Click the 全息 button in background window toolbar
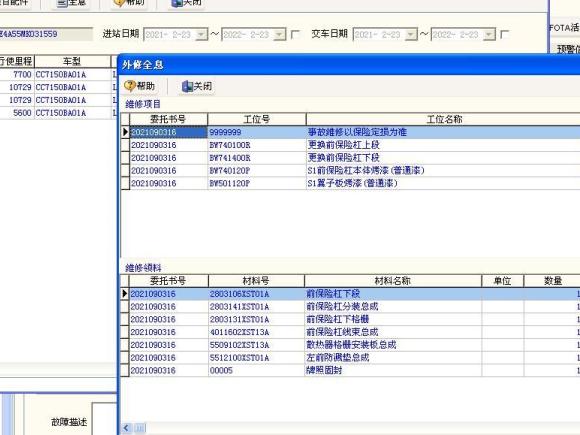 click(x=71, y=3)
